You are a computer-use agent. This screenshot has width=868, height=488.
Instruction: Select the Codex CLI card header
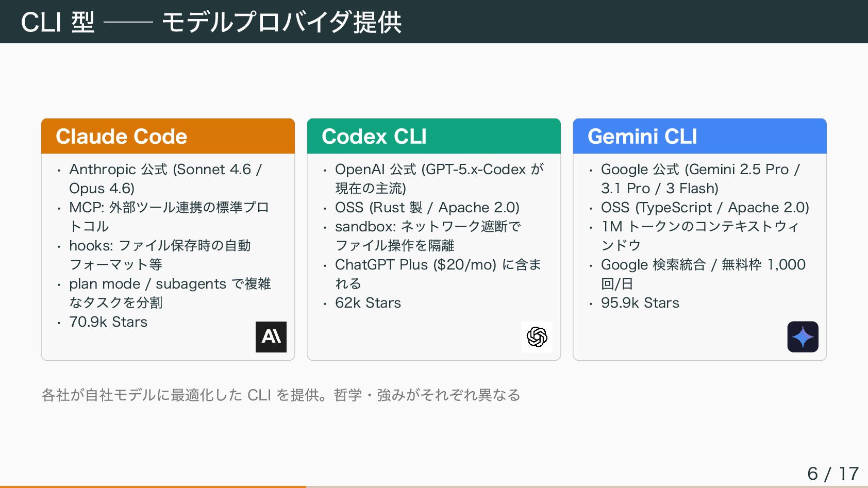433,137
